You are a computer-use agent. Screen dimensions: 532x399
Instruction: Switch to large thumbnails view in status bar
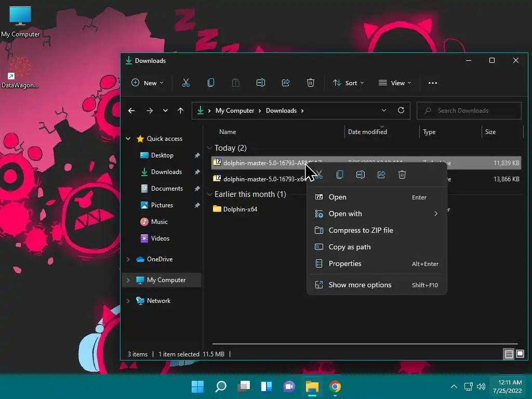coord(520,354)
